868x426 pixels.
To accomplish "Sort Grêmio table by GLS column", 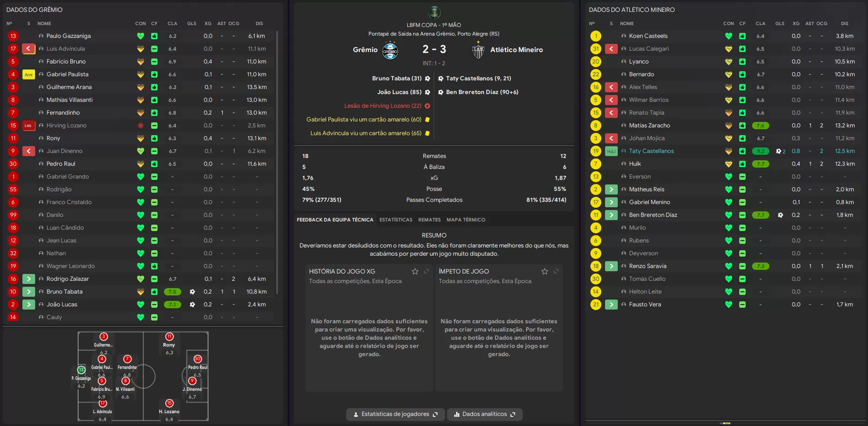I will click(x=192, y=24).
